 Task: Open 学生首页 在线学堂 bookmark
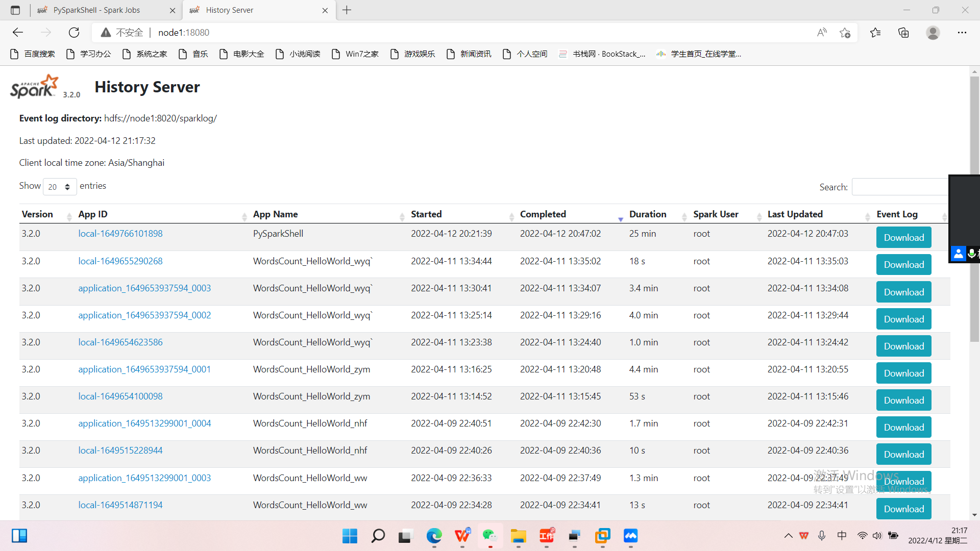pos(699,54)
